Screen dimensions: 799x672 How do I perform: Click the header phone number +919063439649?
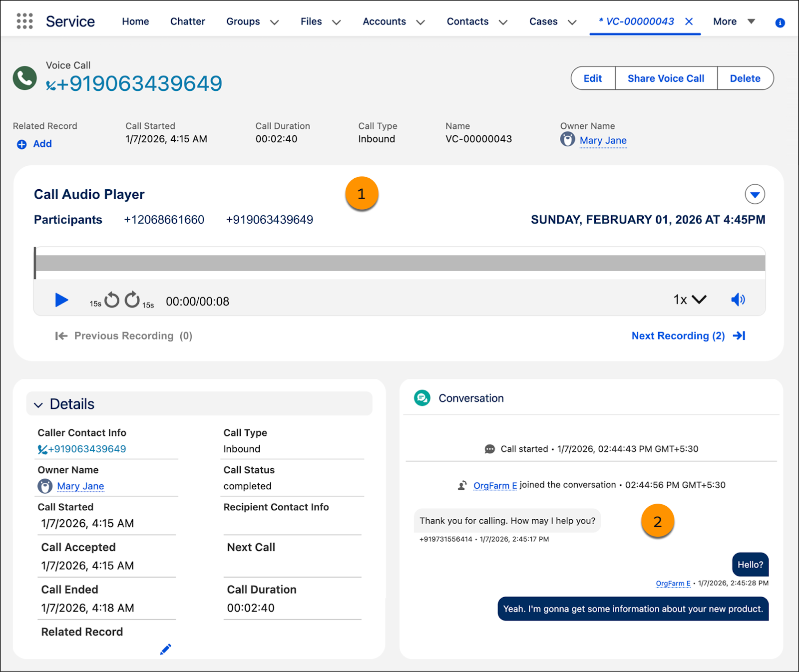(140, 83)
